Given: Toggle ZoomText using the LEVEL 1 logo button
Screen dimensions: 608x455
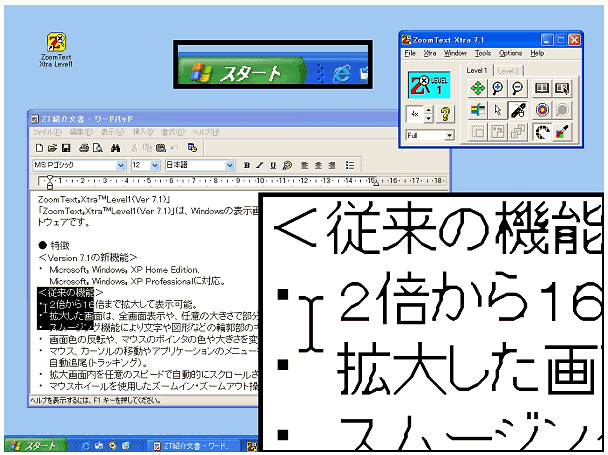Looking at the screenshot, I should (x=429, y=85).
